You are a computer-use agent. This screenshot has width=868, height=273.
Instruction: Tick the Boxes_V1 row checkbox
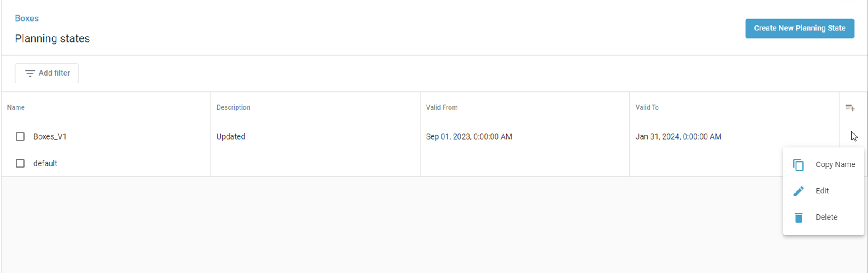(20, 136)
